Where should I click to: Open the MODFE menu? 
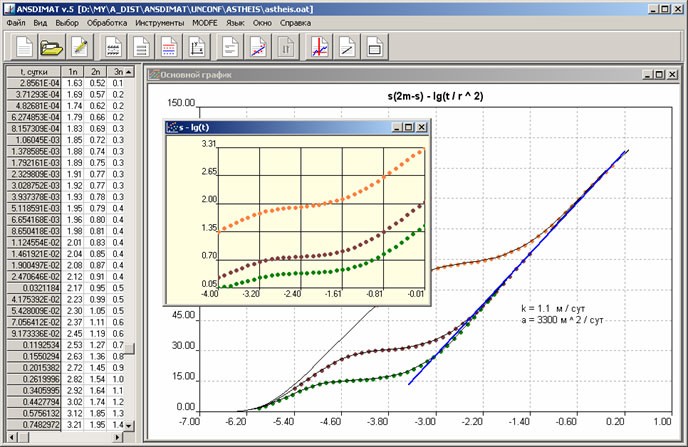205,23
